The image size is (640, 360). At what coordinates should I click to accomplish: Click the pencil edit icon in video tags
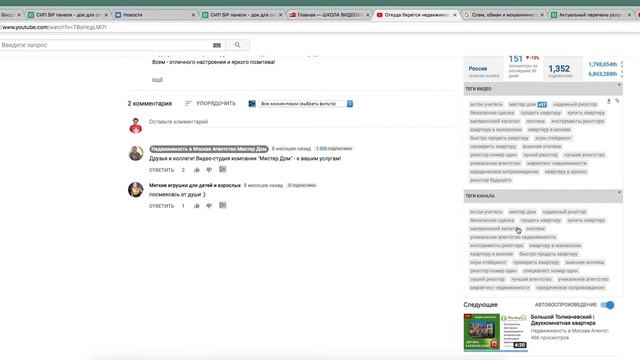coord(617,100)
